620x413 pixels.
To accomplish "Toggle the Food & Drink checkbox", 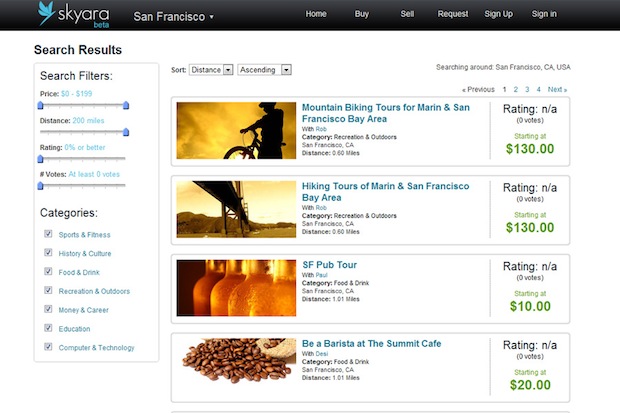I will click(x=48, y=272).
